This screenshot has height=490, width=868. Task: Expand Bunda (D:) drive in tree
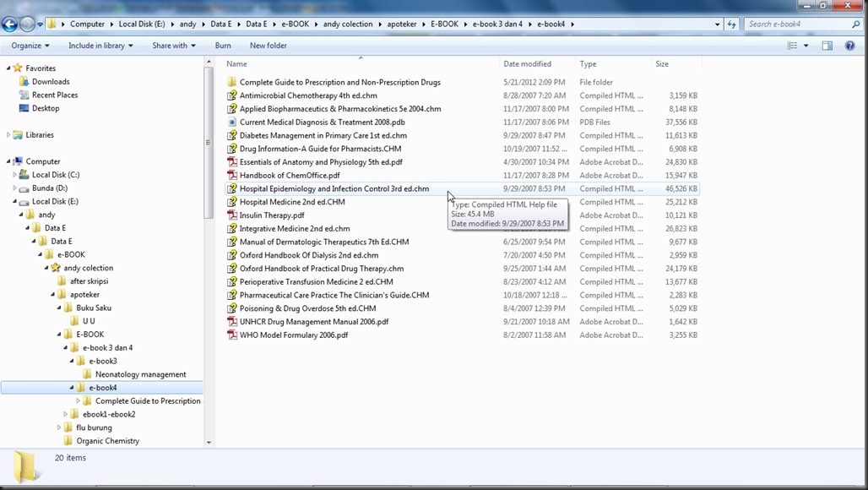click(15, 188)
